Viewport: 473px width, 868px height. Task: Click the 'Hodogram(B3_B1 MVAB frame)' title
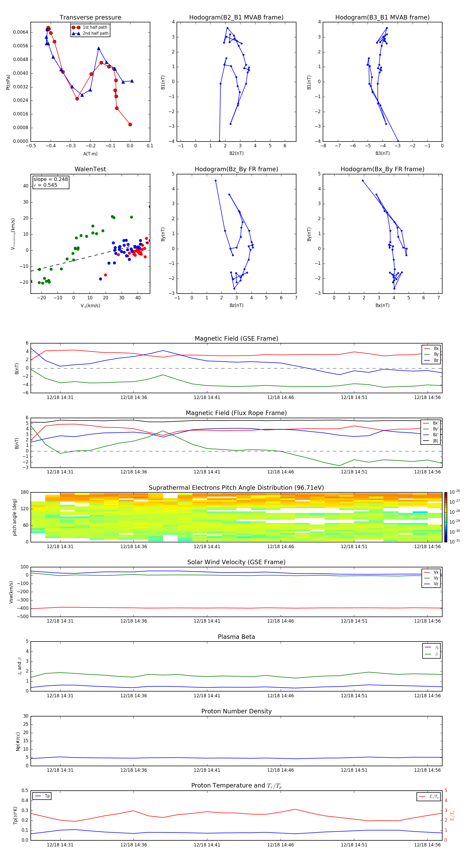pyautogui.click(x=382, y=17)
